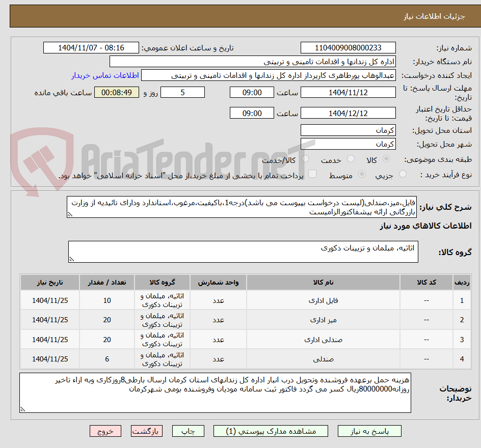Viewport: 481px width, 448px height.
Task: Click the remaining days field showing 5
Action: coord(182,92)
